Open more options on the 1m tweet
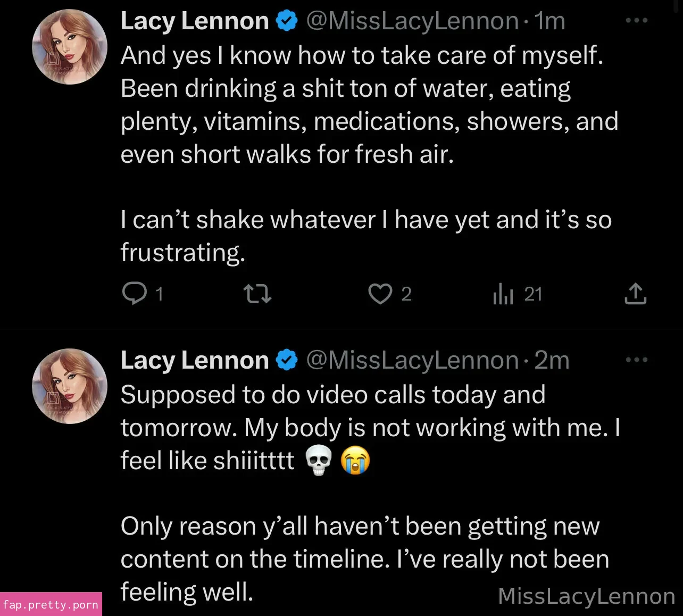 636,21
